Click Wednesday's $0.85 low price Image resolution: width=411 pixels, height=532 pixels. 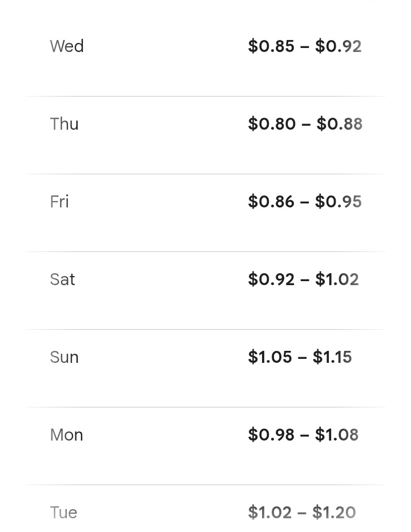tap(271, 46)
